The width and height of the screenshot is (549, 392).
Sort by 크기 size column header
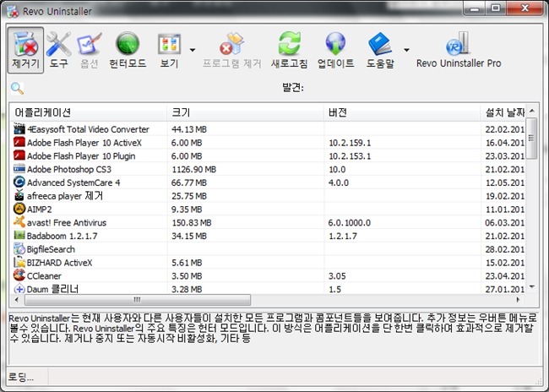tap(245, 112)
